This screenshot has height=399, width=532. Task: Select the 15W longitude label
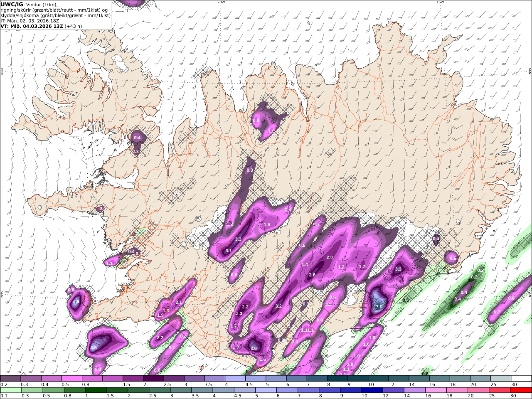(440, 2)
